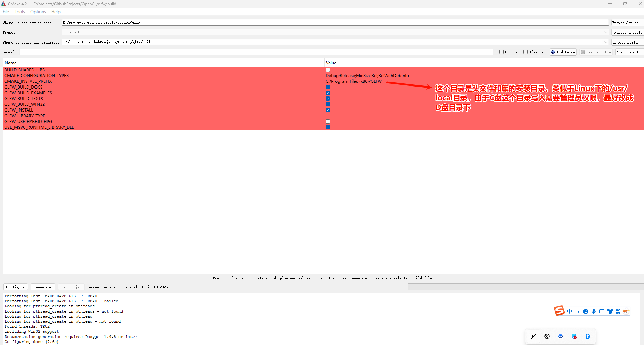Click the Doxygen 1.9.8 requirement log line
Viewport: 644px width, 345px height.
point(71,337)
